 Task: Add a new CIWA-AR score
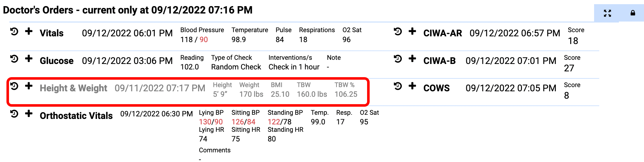pyautogui.click(x=412, y=32)
